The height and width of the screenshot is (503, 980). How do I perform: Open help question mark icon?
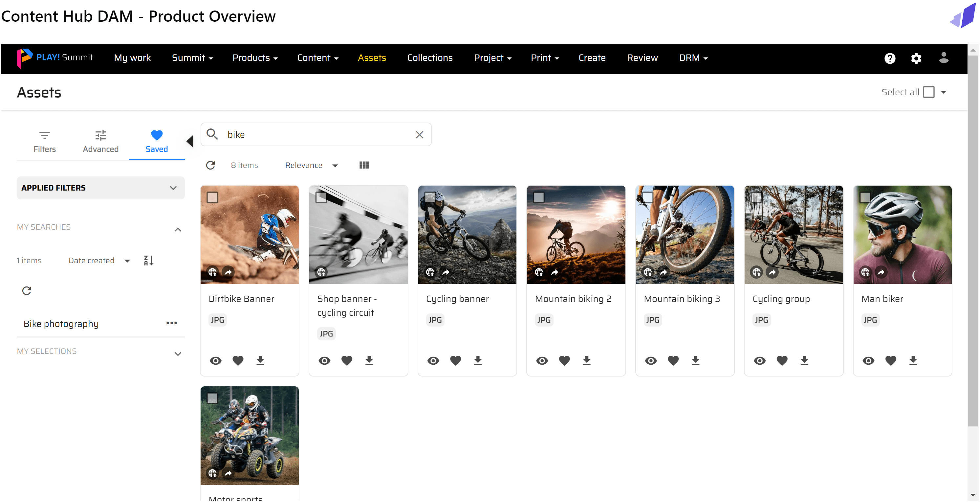pyautogui.click(x=889, y=58)
